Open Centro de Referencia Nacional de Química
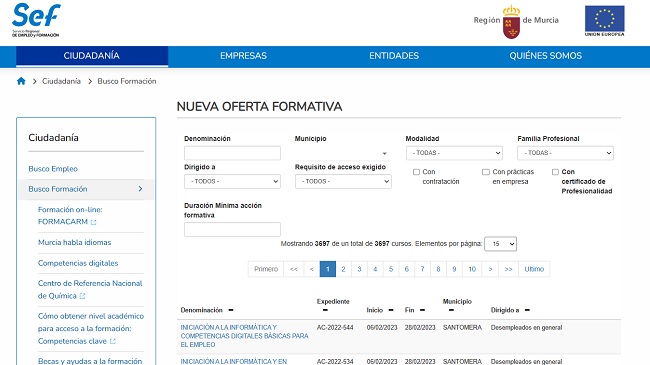The image size is (650, 365). [x=90, y=290]
